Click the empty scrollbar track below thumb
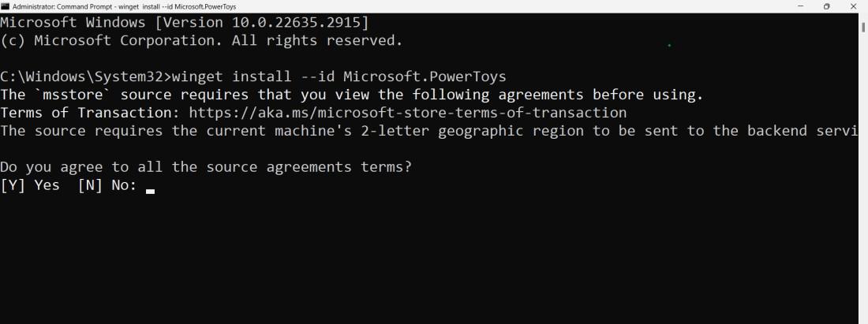 coord(863,177)
